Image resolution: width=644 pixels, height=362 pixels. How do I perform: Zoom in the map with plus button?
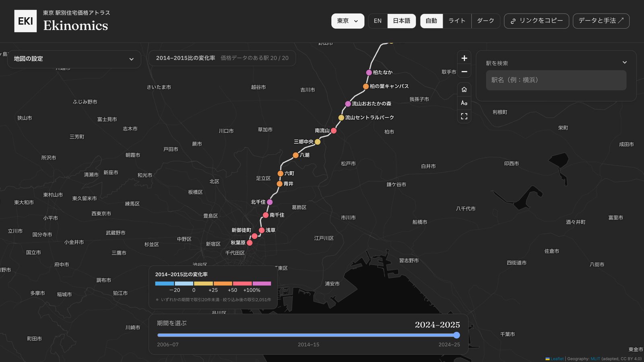[464, 58]
